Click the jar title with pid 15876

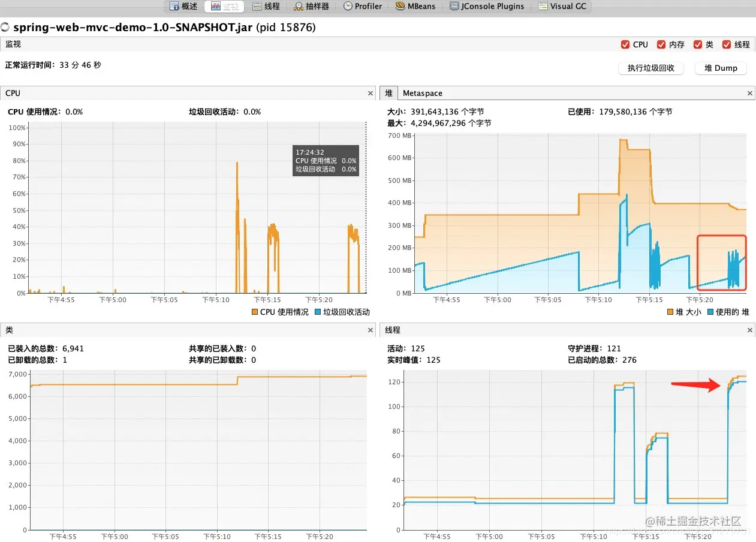pos(164,27)
